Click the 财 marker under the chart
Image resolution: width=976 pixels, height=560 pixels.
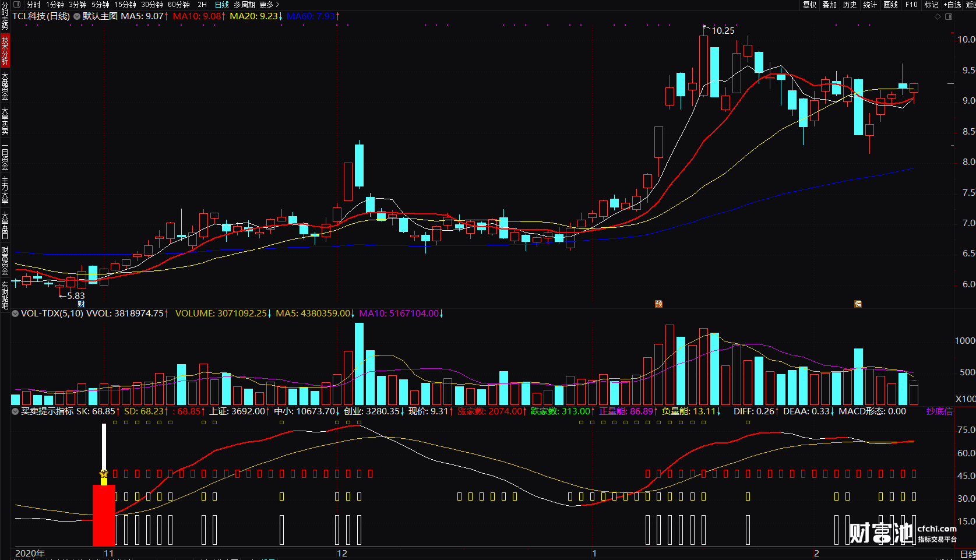[81, 304]
